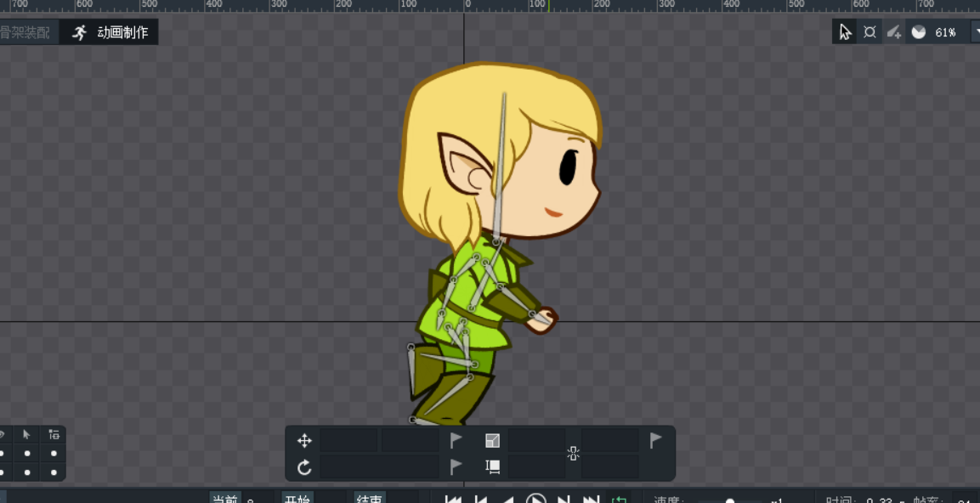The width and height of the screenshot is (980, 503).
Task: Click the 帧率 frame rate label
Action: (x=927, y=500)
